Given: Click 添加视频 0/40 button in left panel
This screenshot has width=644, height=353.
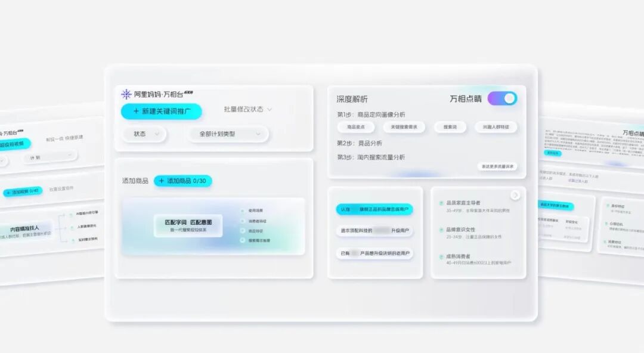Looking at the screenshot, I should [x=23, y=191].
